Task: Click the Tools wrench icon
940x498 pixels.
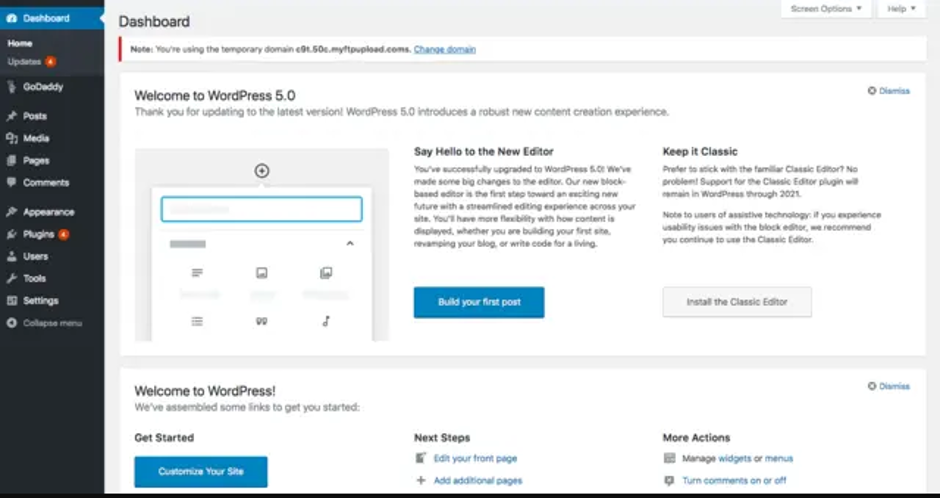Action: 11,279
